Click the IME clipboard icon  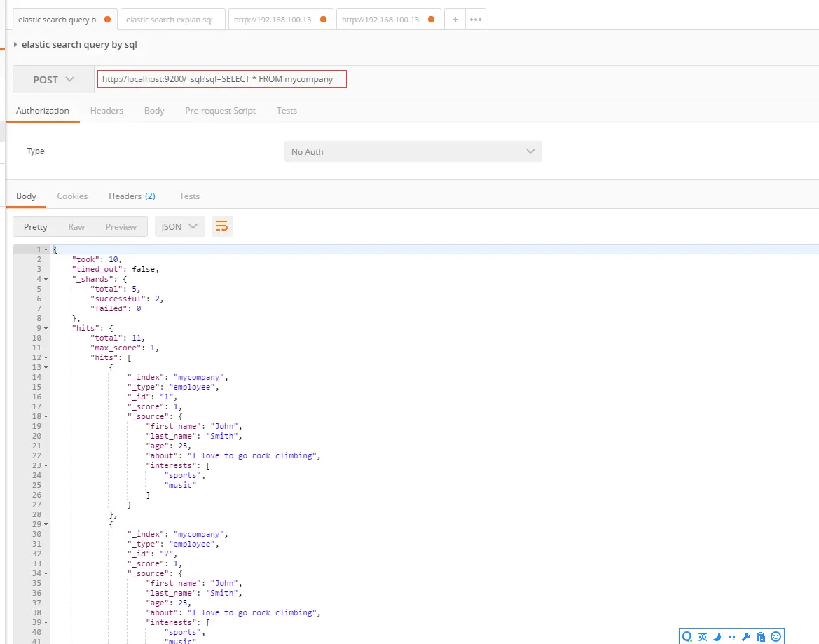pyautogui.click(x=761, y=637)
